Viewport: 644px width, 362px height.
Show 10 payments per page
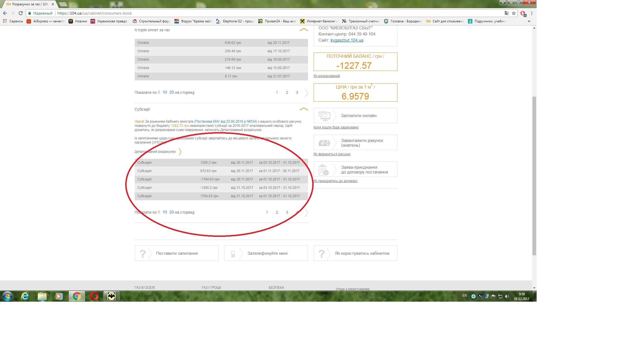click(x=165, y=92)
